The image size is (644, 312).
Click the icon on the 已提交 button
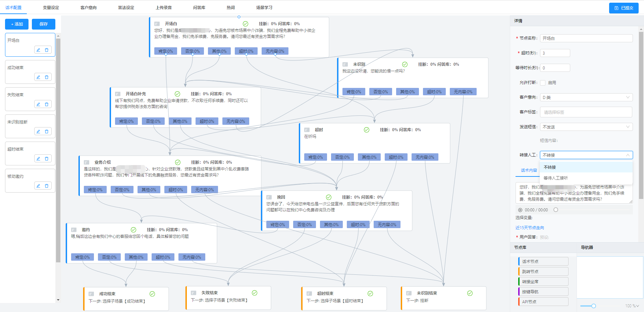pos(616,8)
